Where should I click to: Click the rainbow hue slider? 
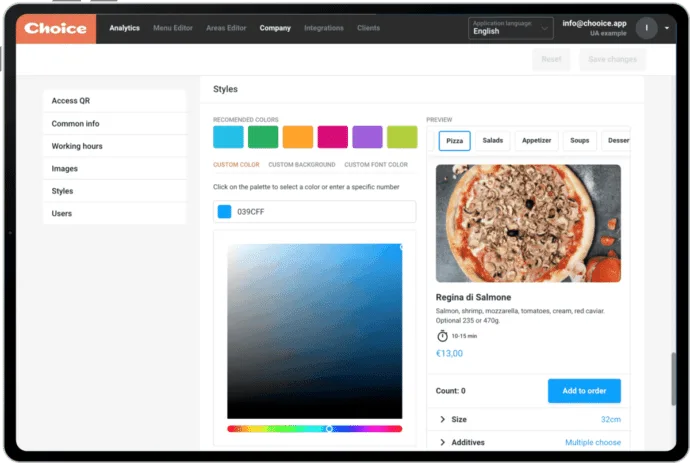coord(314,428)
